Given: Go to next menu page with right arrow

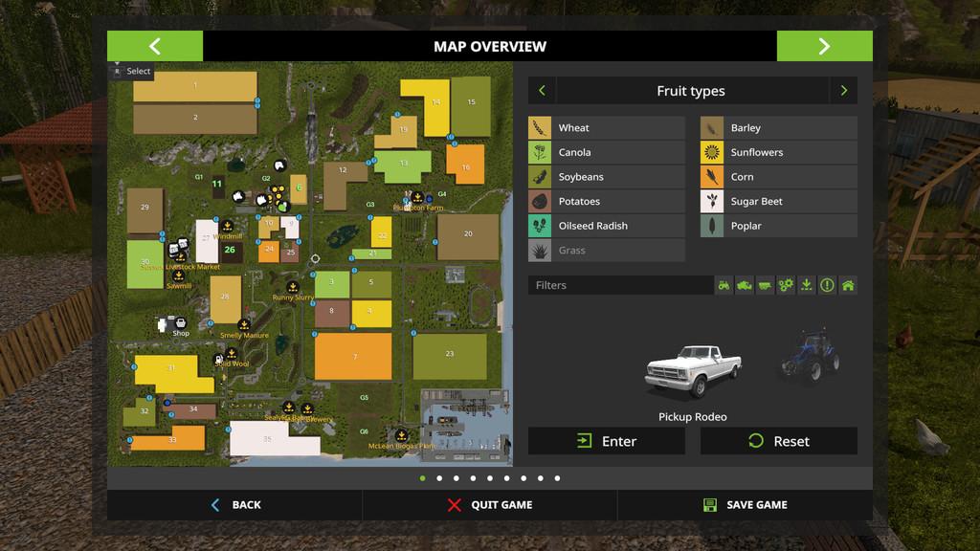Looking at the screenshot, I should (x=824, y=46).
